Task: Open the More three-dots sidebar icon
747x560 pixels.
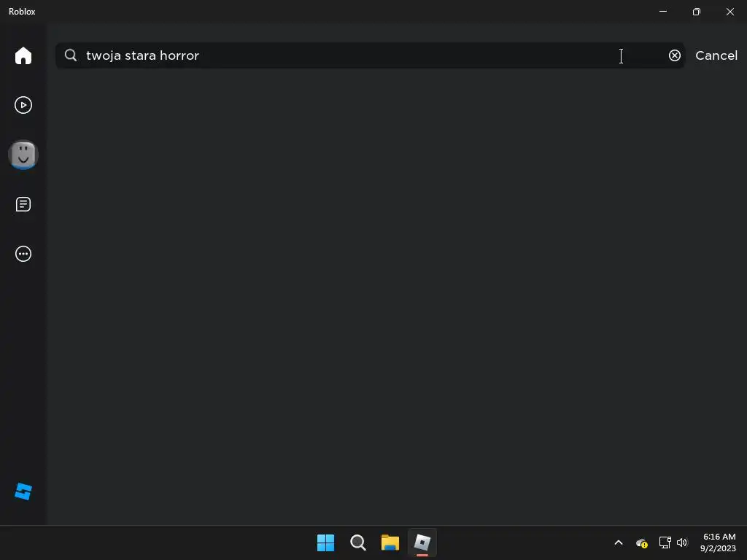Action: pos(23,254)
